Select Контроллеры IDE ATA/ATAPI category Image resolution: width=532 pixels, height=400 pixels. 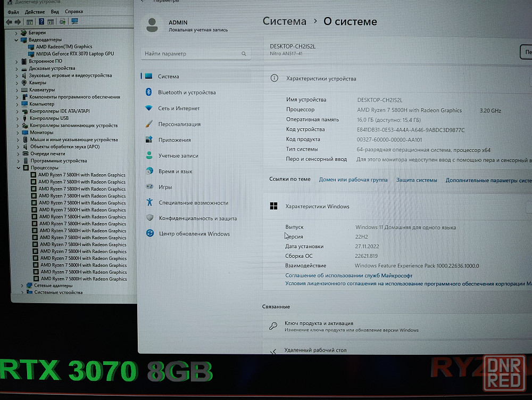pos(60,111)
